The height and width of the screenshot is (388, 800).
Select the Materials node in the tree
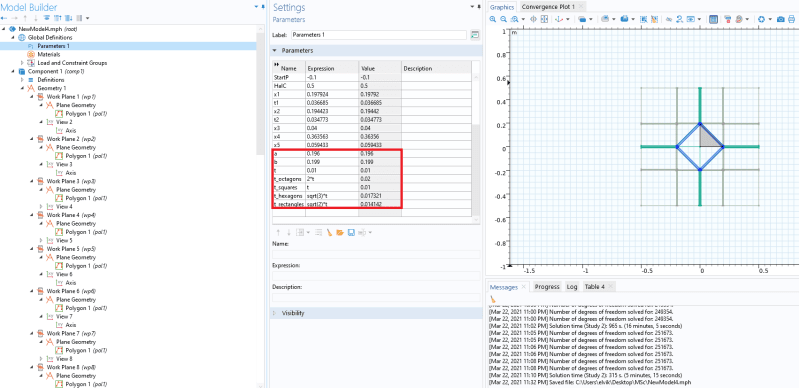49,54
